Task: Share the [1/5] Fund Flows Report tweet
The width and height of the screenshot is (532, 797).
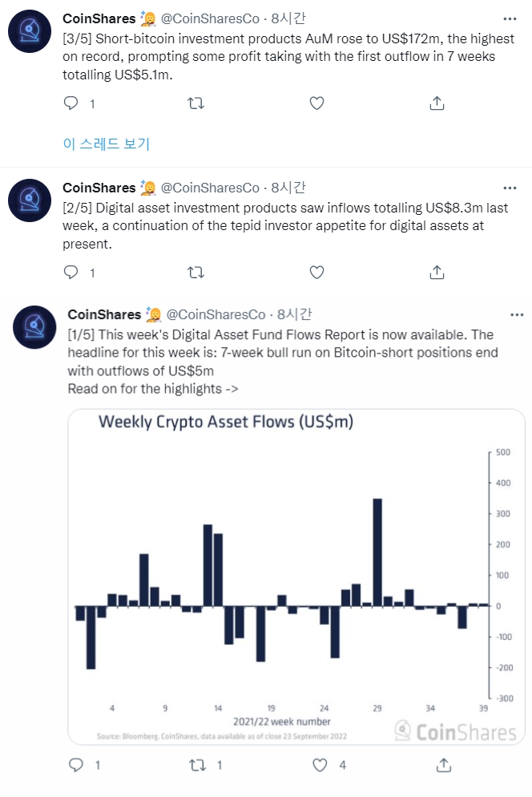Action: (444, 765)
